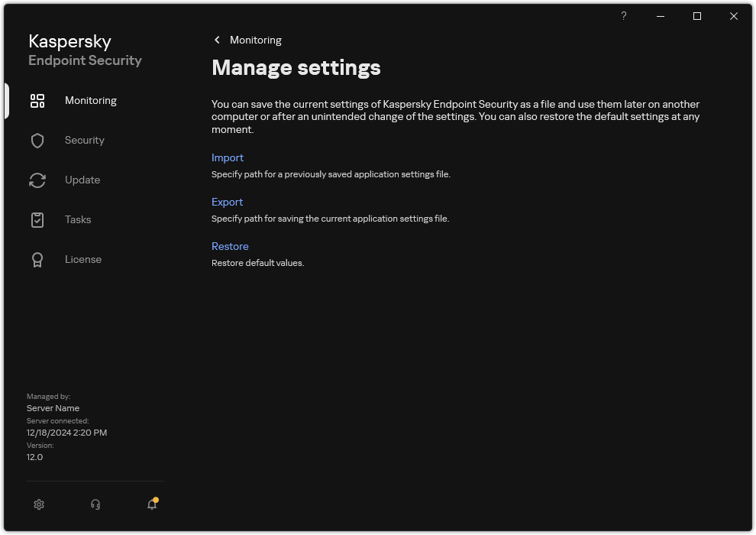Open the Update section
This screenshot has height=535, width=756.
point(82,180)
